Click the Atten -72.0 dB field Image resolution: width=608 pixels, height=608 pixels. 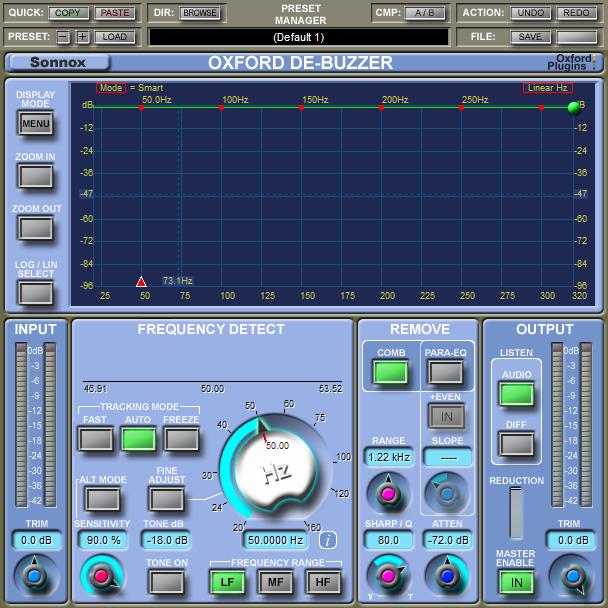point(448,540)
